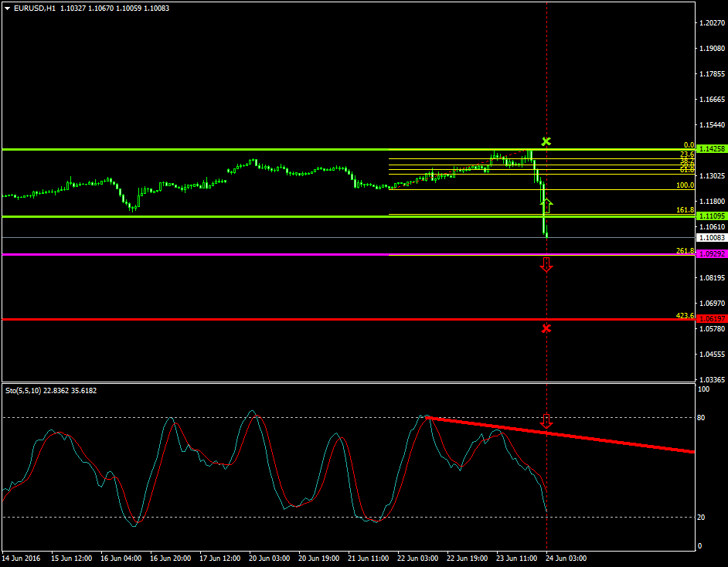
Task: Click the white 1.10083 current price label
Action: tap(710, 238)
